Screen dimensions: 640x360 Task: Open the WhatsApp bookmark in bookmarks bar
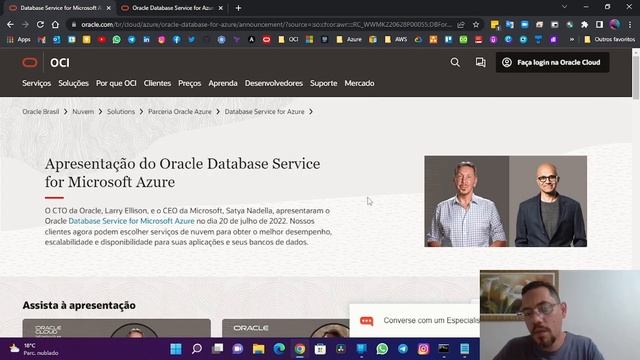click(x=117, y=40)
